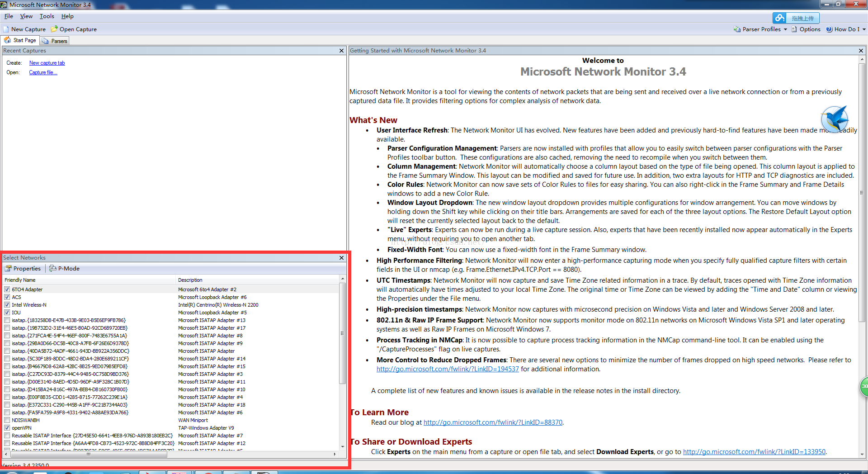Image resolution: width=868 pixels, height=474 pixels.
Task: Select the 'Intel(R) Centrino(R) Wireless-N 2200' cell
Action: pos(218,305)
